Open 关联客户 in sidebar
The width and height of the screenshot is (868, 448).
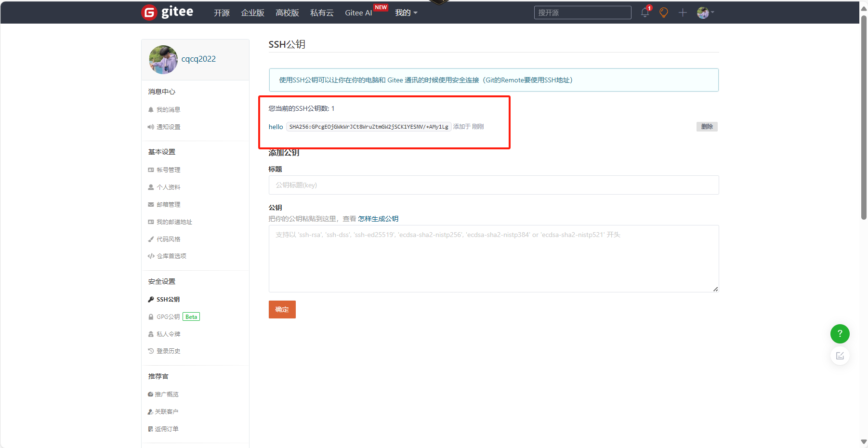coord(167,412)
